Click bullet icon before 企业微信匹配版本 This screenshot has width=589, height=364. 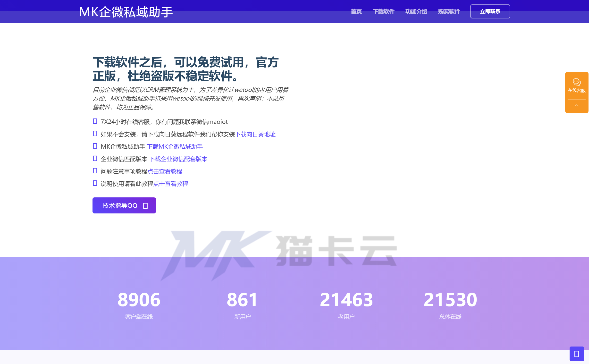coord(95,158)
